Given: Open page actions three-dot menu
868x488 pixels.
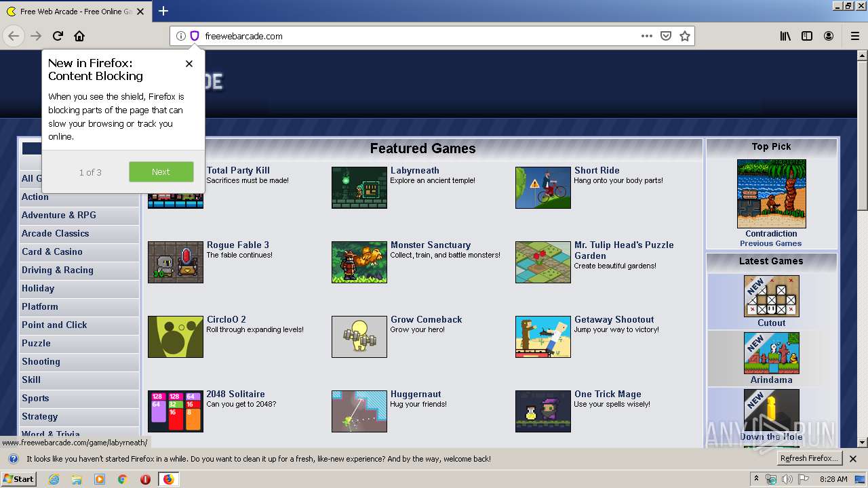Looking at the screenshot, I should point(647,36).
